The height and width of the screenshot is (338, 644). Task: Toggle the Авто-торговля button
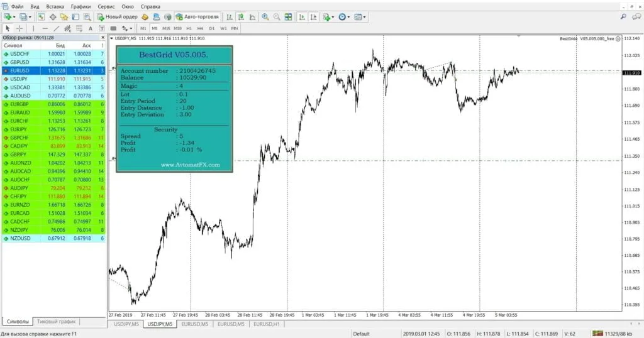pos(197,17)
